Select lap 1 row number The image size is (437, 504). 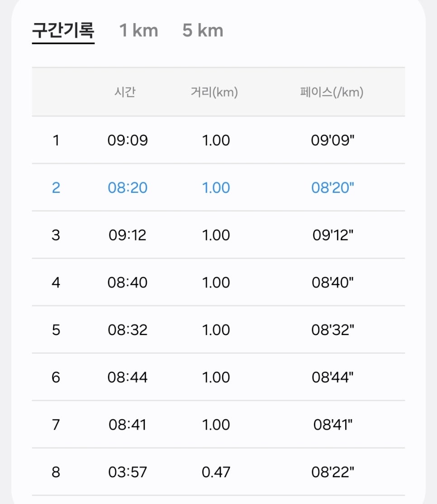pyautogui.click(x=56, y=140)
